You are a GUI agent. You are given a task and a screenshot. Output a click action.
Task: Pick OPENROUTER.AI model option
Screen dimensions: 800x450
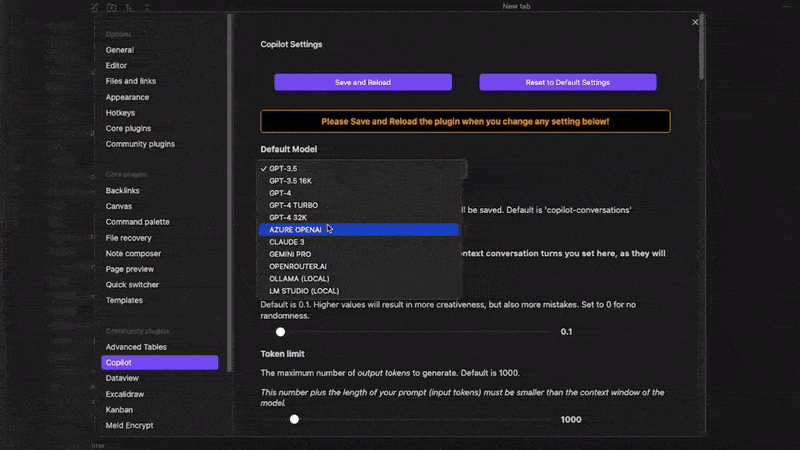359,266
